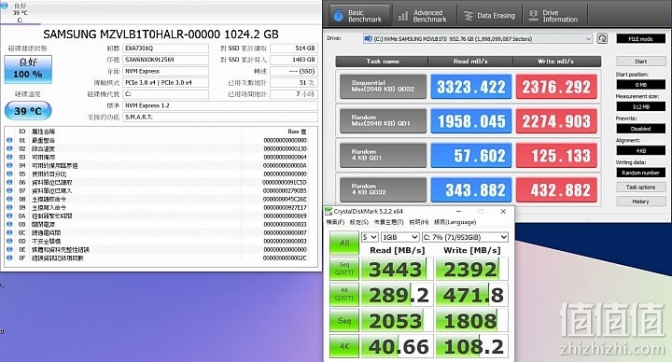The height and width of the screenshot is (362, 672).
Task: Run the Random 4 KB QD1 task
Action: point(383,155)
